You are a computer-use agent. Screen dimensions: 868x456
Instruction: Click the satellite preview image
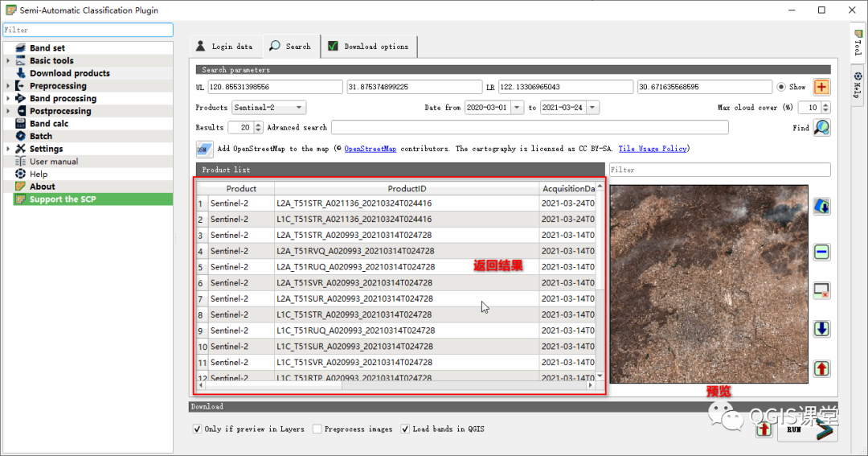click(x=709, y=284)
